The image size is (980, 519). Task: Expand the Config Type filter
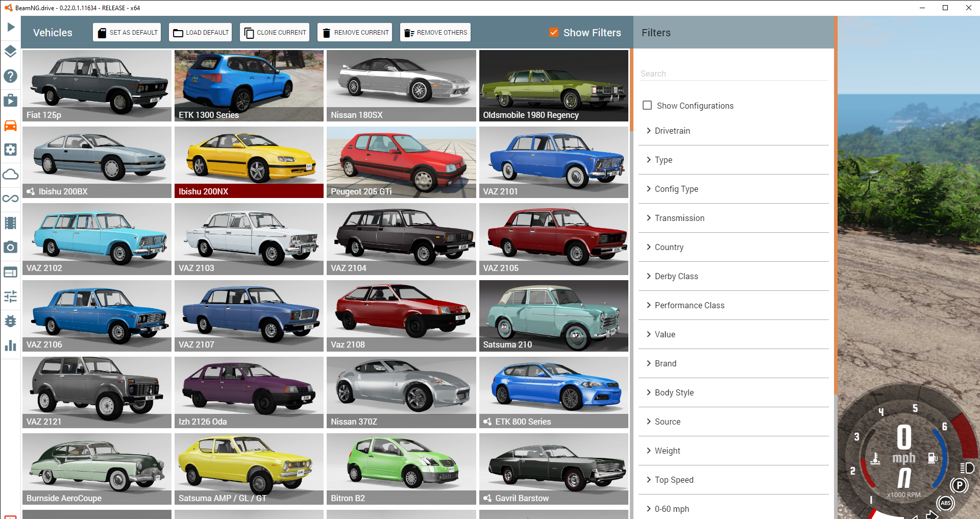pos(733,189)
